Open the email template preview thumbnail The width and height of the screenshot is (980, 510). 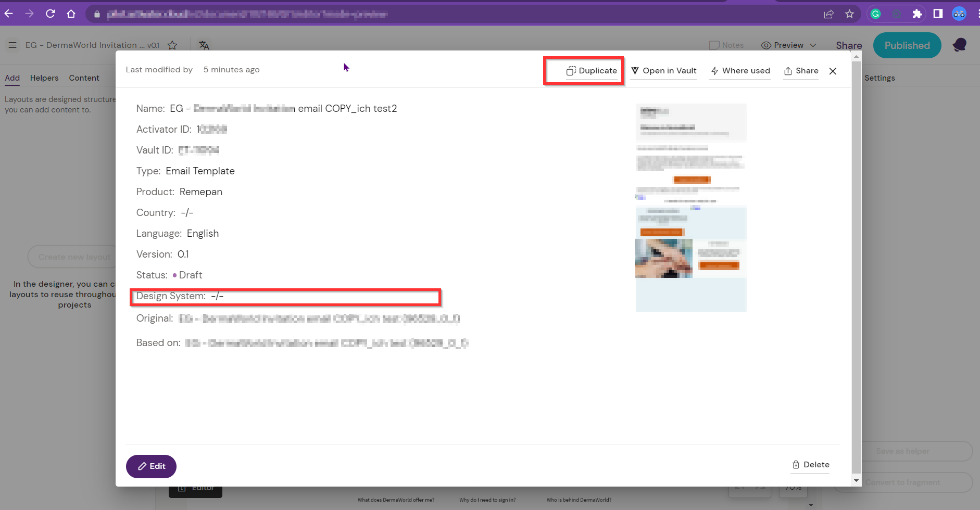tap(691, 207)
